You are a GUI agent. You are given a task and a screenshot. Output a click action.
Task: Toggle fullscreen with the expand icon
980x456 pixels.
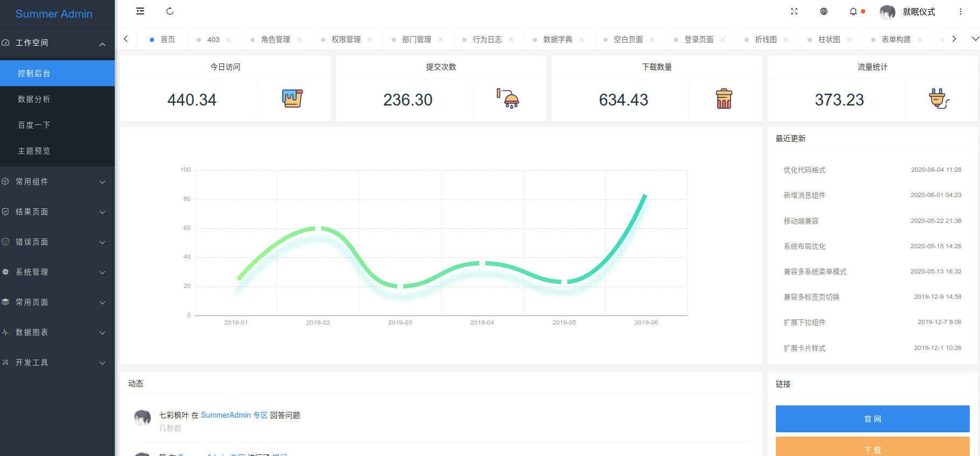pos(794,11)
